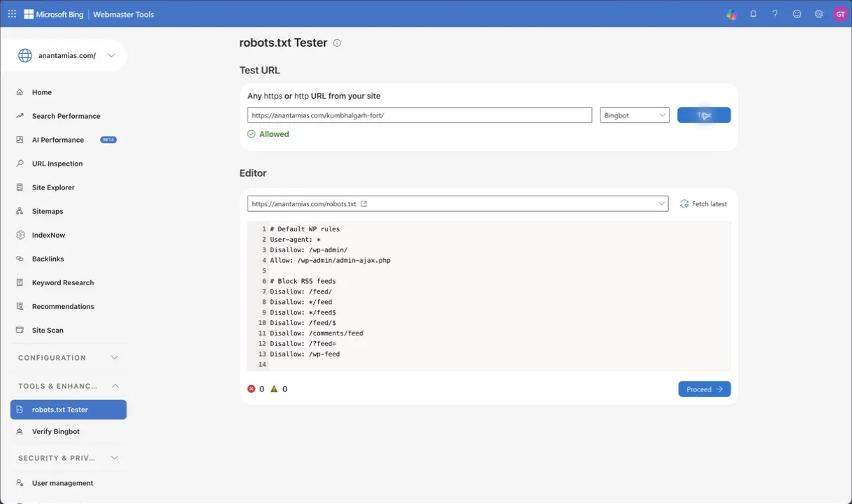Screen dimensions: 852x504
Task: Click the globe icon next to anantamias.com
Action: coord(25,56)
